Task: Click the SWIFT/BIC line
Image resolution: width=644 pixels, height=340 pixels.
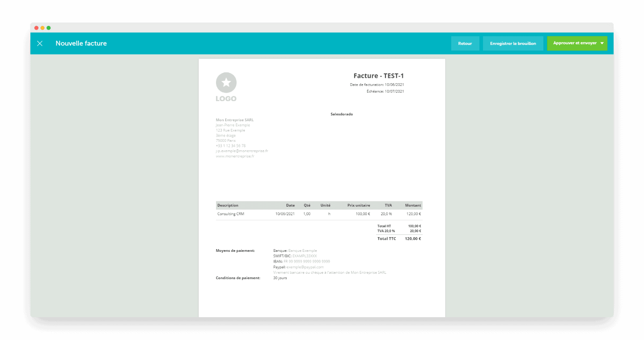Action: (x=295, y=256)
